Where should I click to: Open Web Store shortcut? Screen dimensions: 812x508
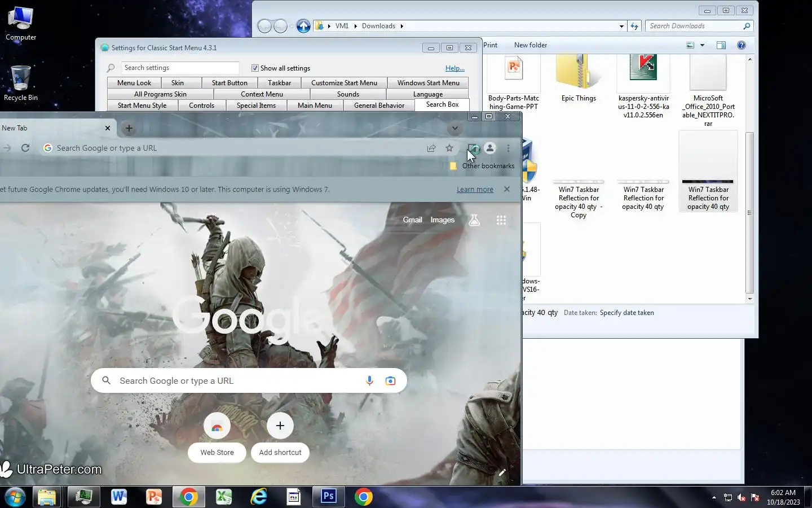click(217, 437)
